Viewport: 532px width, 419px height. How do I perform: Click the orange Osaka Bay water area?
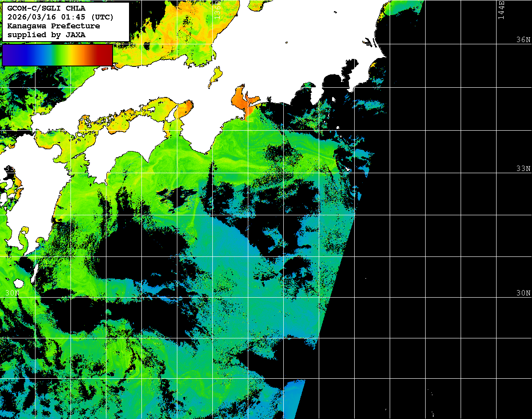[184, 109]
